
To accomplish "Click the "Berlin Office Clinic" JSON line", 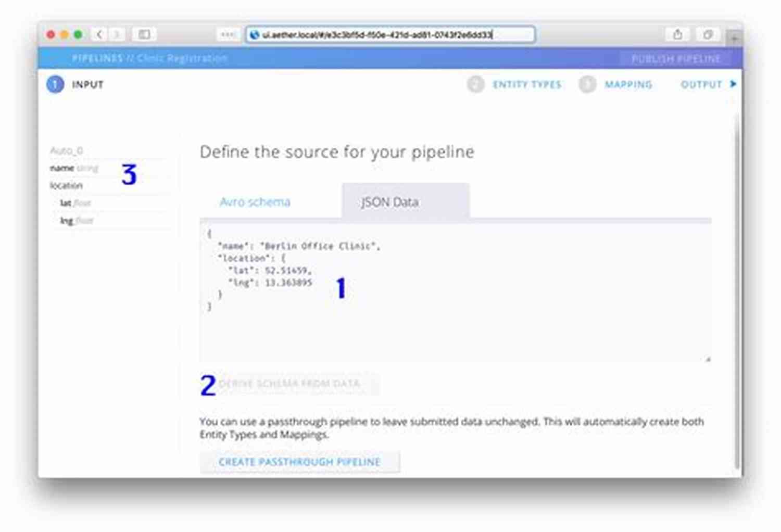I will pyautogui.click(x=299, y=246).
